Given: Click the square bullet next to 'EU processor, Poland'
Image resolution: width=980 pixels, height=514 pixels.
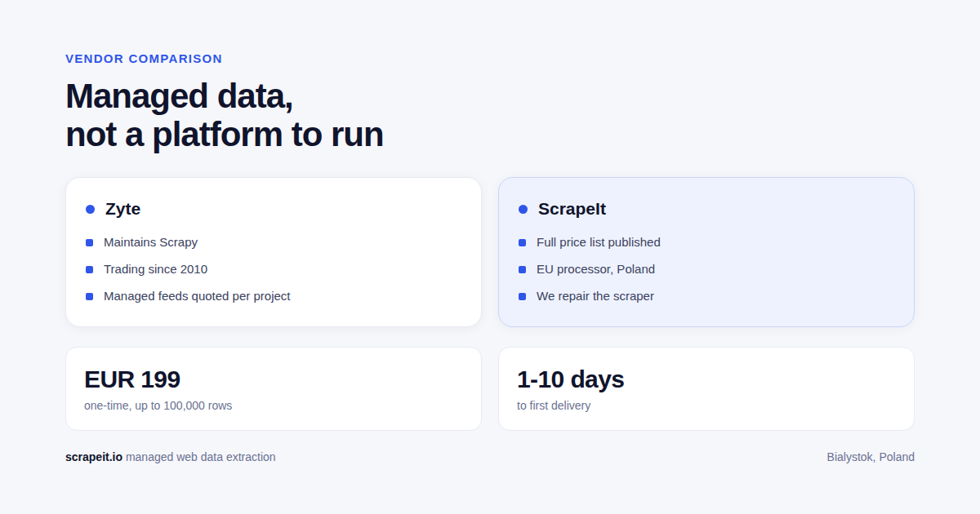Looking at the screenshot, I should pyautogui.click(x=522, y=269).
